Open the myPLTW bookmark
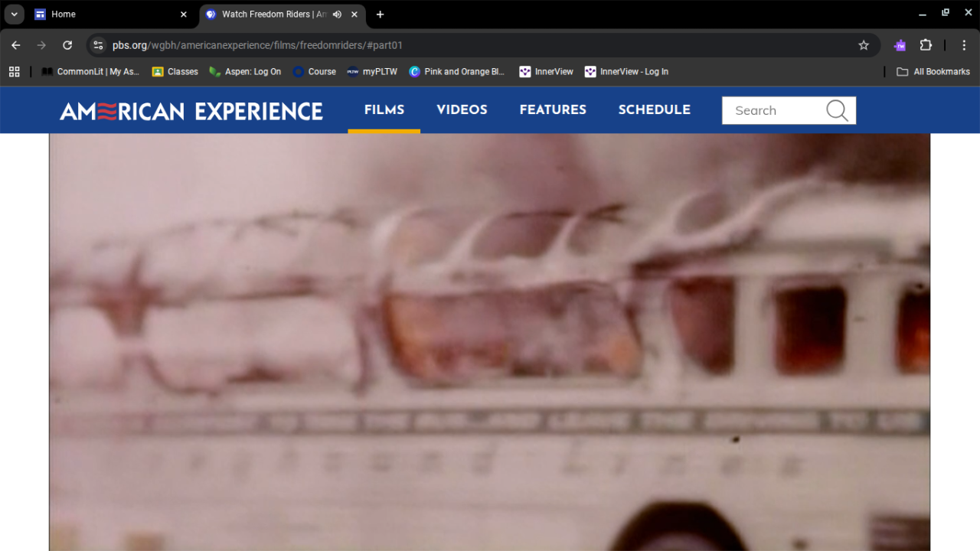 click(x=372, y=72)
